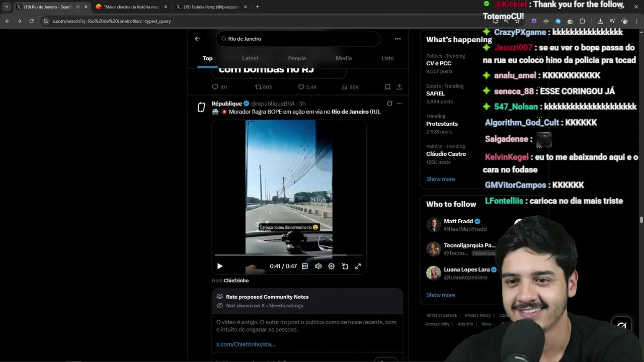This screenshot has width=644, height=362.
Task: Bookmark the post above République
Action: point(388,87)
